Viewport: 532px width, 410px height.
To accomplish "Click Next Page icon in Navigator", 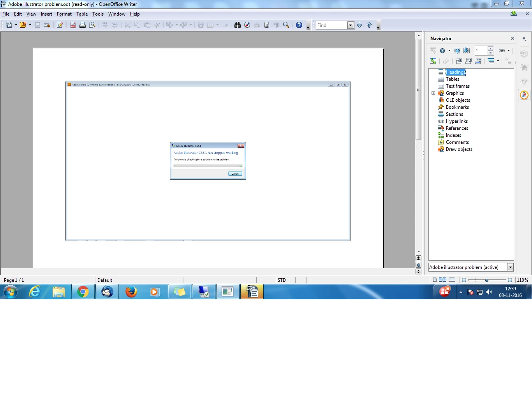I will (x=467, y=51).
